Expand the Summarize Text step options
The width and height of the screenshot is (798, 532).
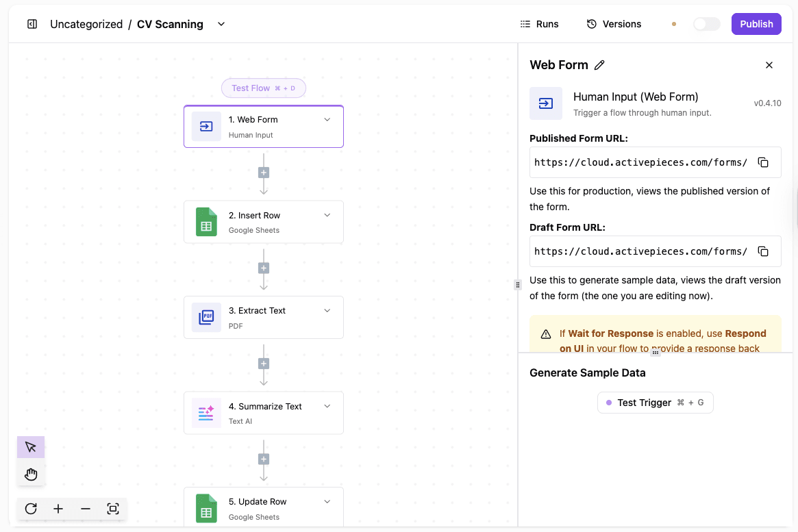[x=327, y=406]
